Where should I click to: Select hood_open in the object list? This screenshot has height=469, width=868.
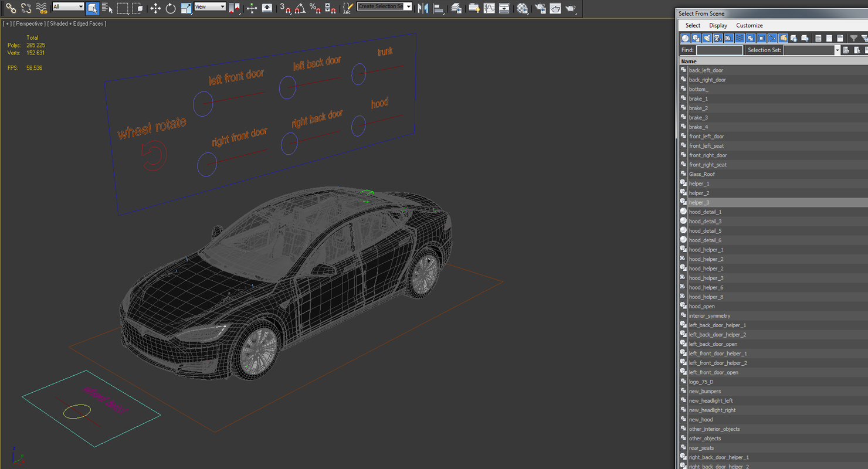pyautogui.click(x=774, y=306)
